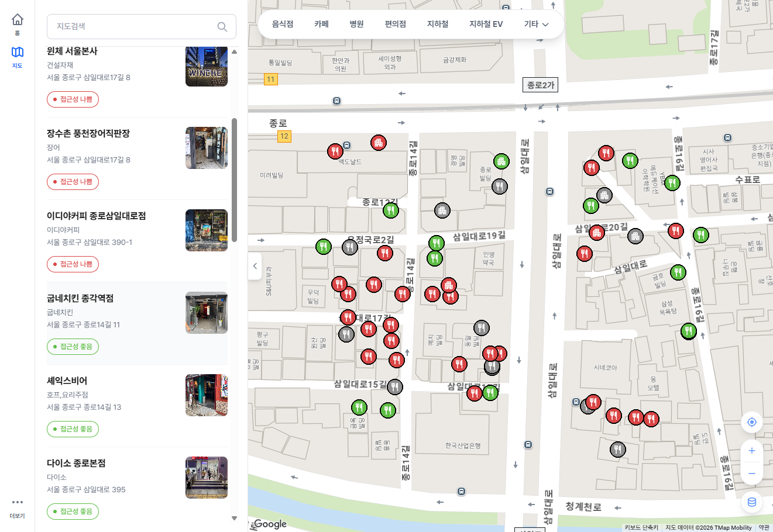Click green marker right of 삼성목욕탕
This screenshot has height=532, width=773.
(689, 332)
